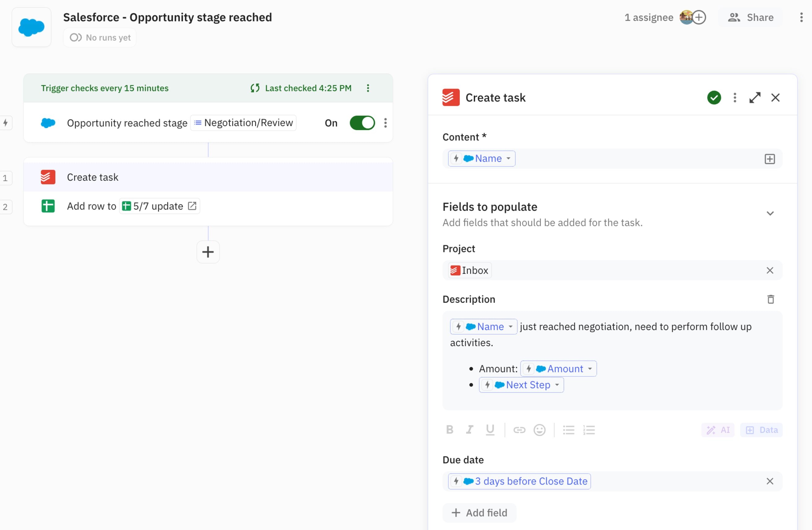Click the refresh icon near Last checked 4:25 PM
The image size is (812, 530).
pos(254,88)
